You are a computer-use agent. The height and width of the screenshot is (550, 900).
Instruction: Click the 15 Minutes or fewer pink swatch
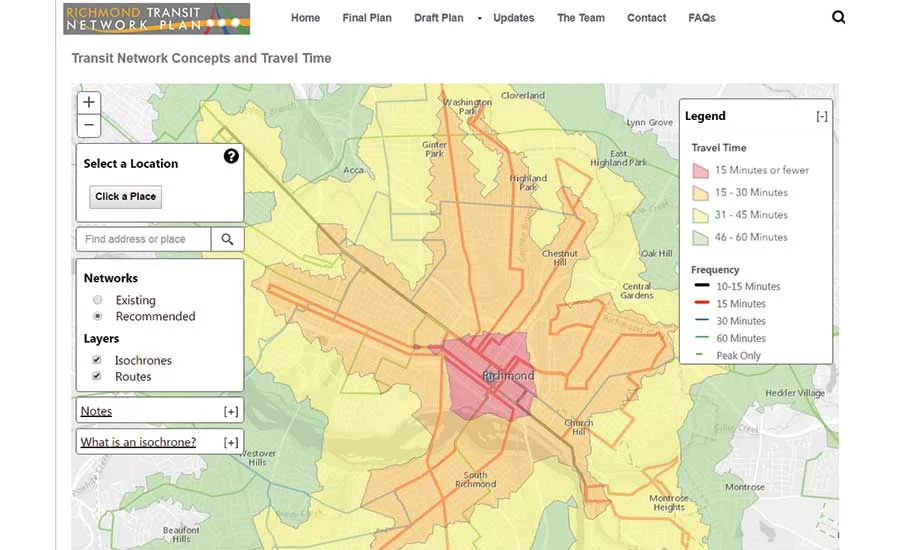(700, 171)
